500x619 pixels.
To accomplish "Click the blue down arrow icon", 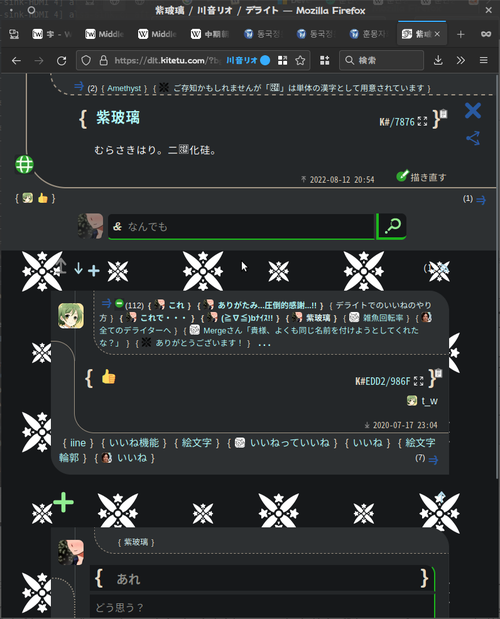I will click(x=79, y=269).
